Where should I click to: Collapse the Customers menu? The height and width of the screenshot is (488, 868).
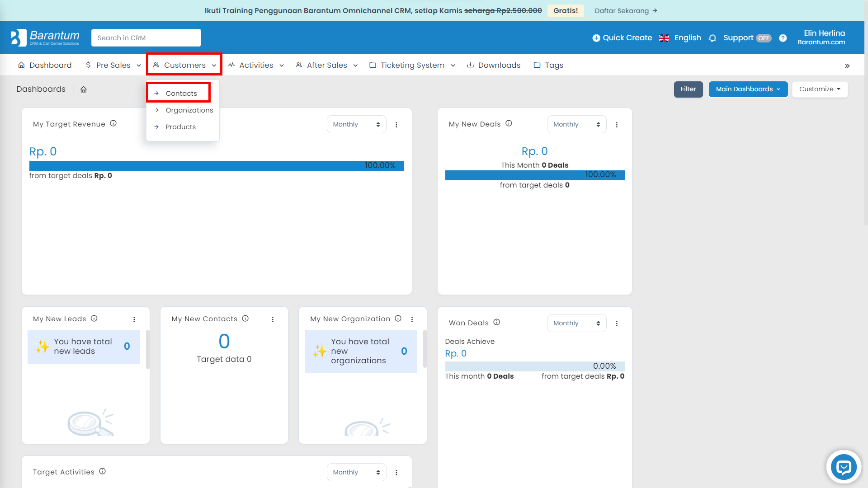(184, 65)
